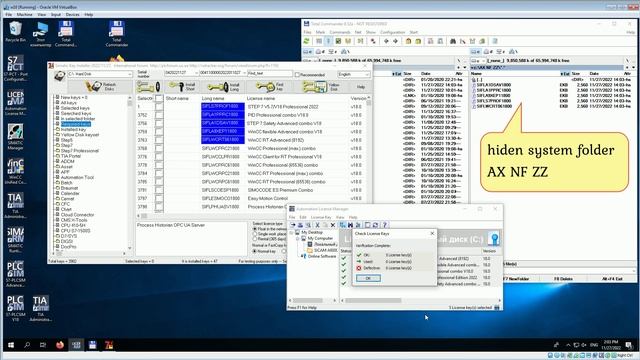
Task: Check the box for STEP 7 V5.7/V18 Professional 2022
Action: 159,107
